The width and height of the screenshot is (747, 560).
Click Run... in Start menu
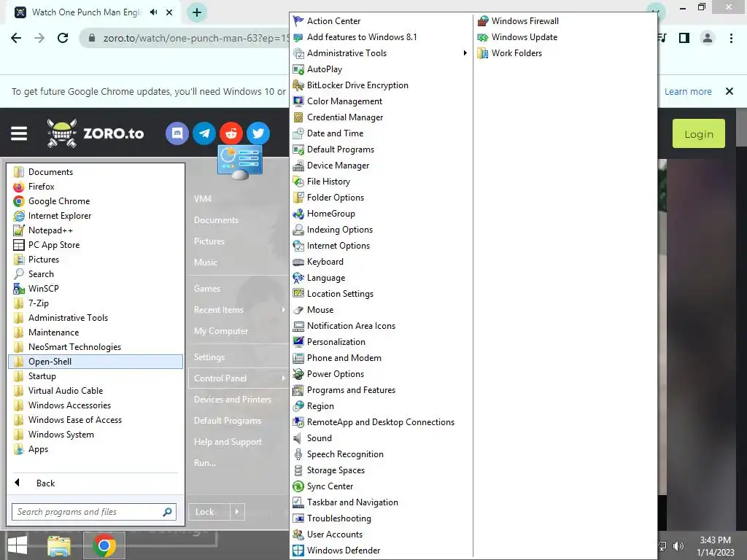pyautogui.click(x=205, y=463)
